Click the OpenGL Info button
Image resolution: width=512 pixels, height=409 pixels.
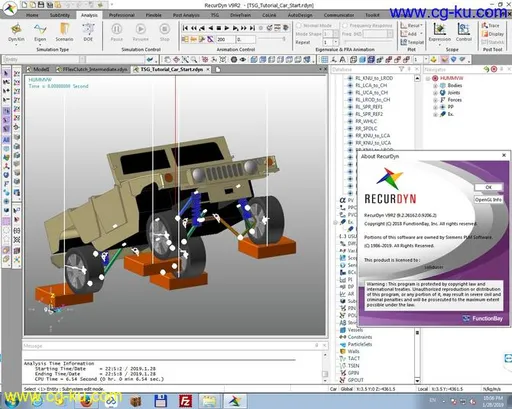coord(488,199)
